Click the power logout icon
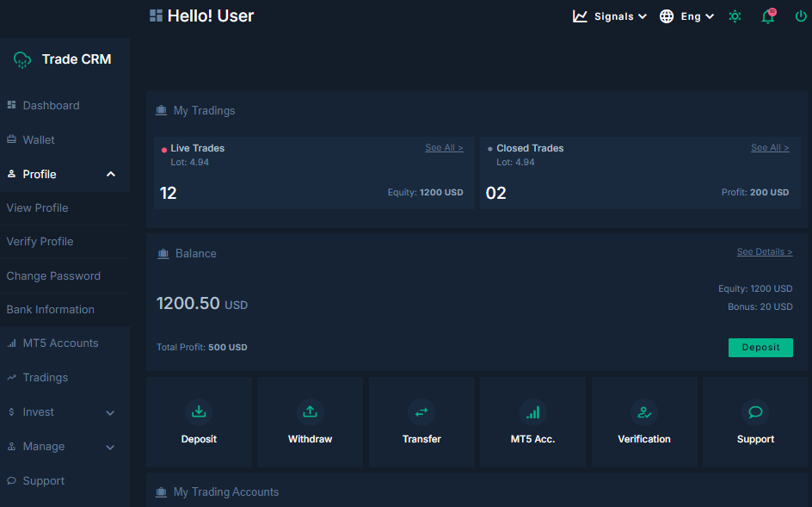 pyautogui.click(x=802, y=16)
